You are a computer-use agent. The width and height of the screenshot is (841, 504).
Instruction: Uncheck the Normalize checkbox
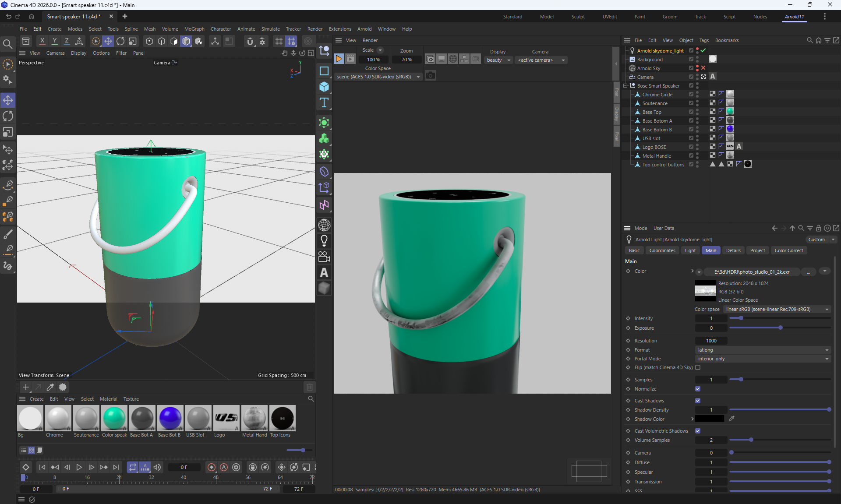click(698, 389)
